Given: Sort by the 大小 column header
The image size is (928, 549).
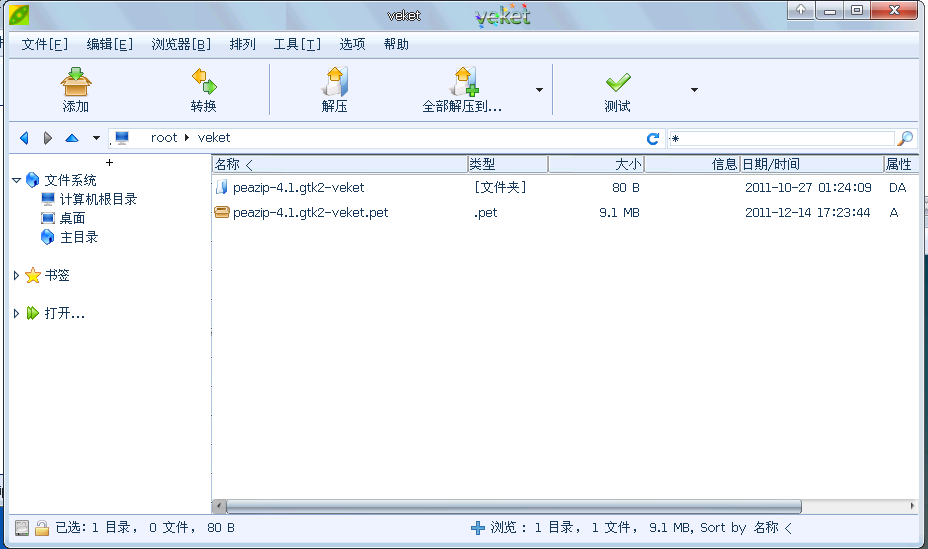Looking at the screenshot, I should click(x=597, y=164).
